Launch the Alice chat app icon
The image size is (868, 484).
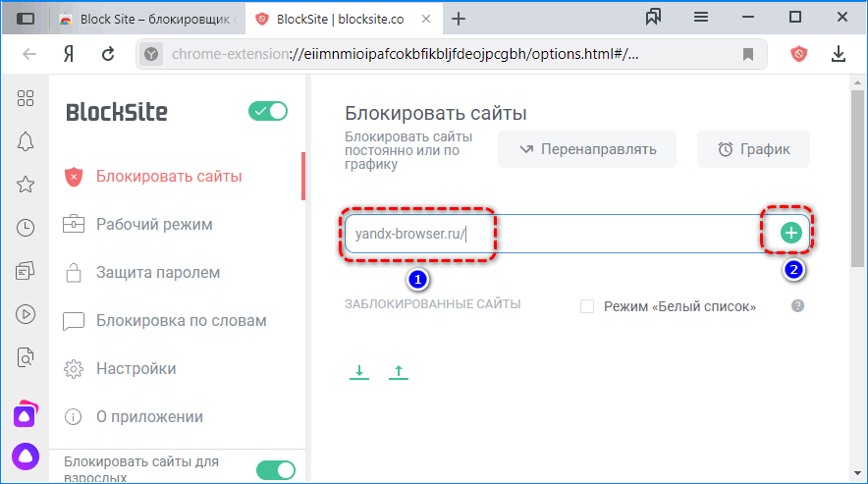tap(26, 414)
